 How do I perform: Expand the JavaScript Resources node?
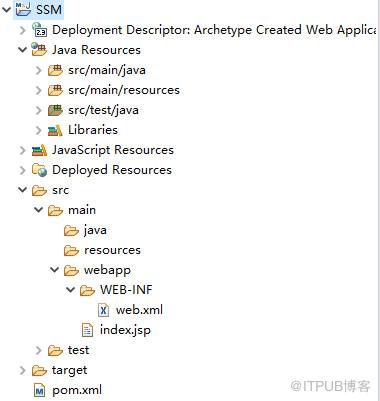pos(22,150)
